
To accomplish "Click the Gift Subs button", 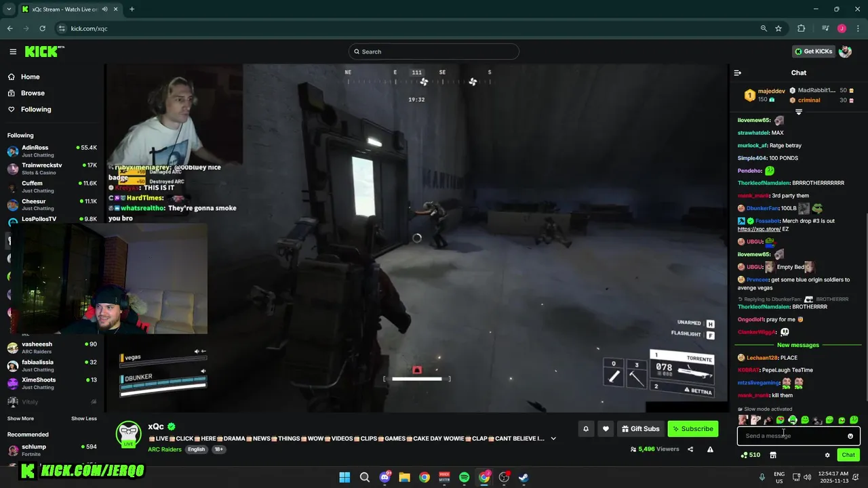I will [x=639, y=428].
